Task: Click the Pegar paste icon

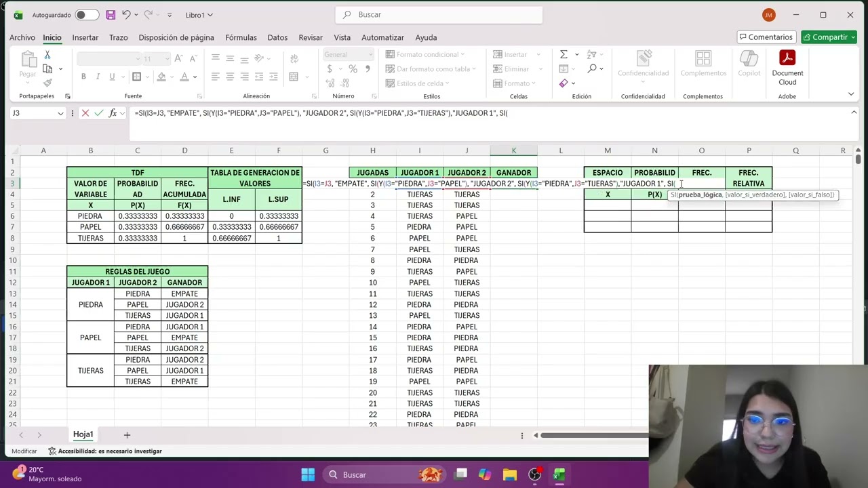Action: click(x=28, y=64)
